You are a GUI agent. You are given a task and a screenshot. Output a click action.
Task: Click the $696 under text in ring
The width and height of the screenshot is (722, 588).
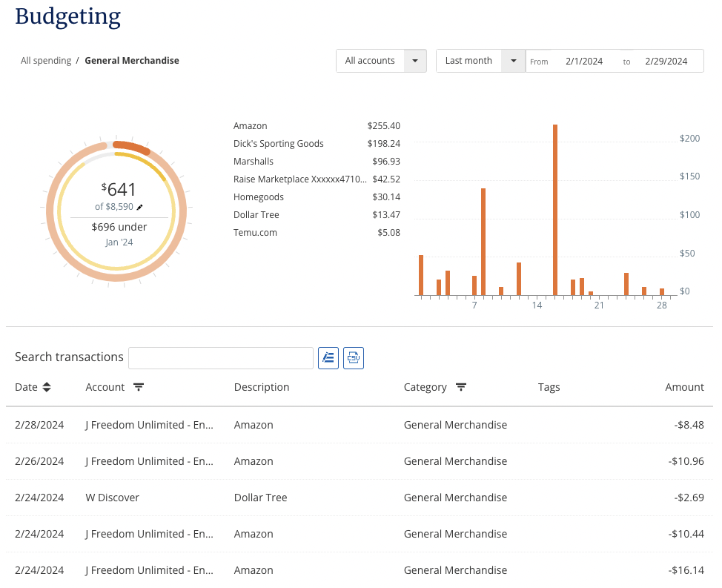point(119,227)
